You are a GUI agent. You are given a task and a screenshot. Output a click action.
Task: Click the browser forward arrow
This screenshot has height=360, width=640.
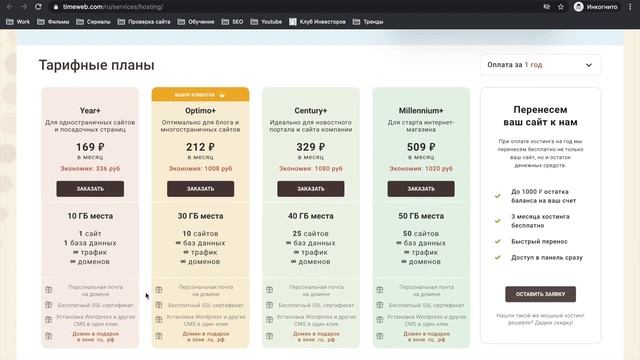click(24, 7)
